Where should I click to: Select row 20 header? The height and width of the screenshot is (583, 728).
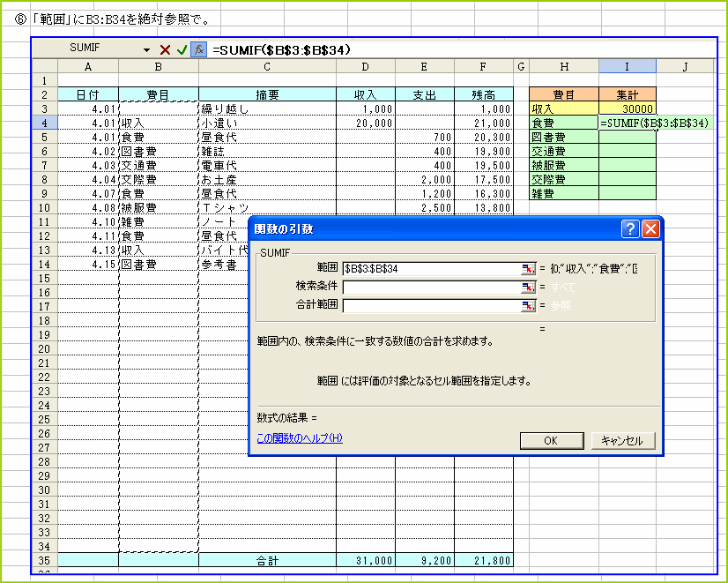[x=44, y=348]
